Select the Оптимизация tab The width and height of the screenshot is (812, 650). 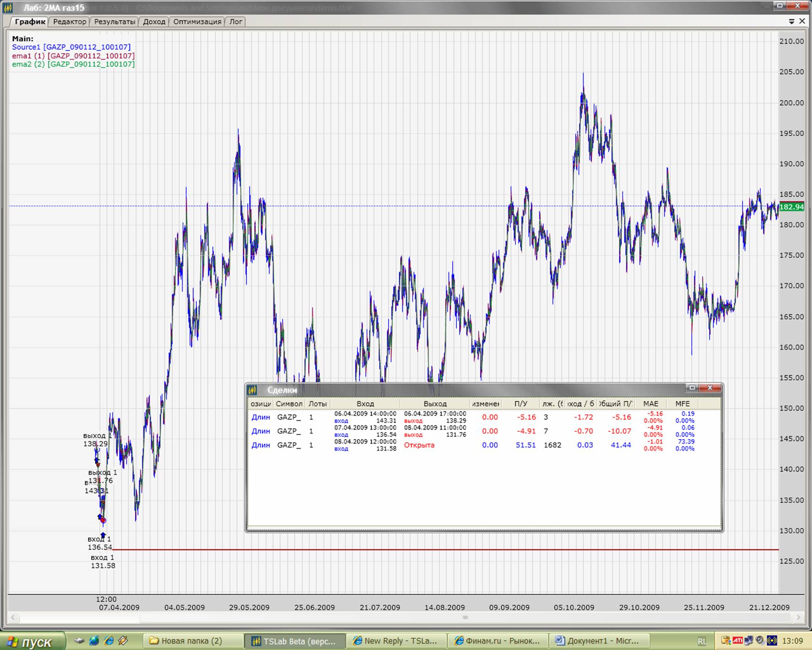click(197, 21)
